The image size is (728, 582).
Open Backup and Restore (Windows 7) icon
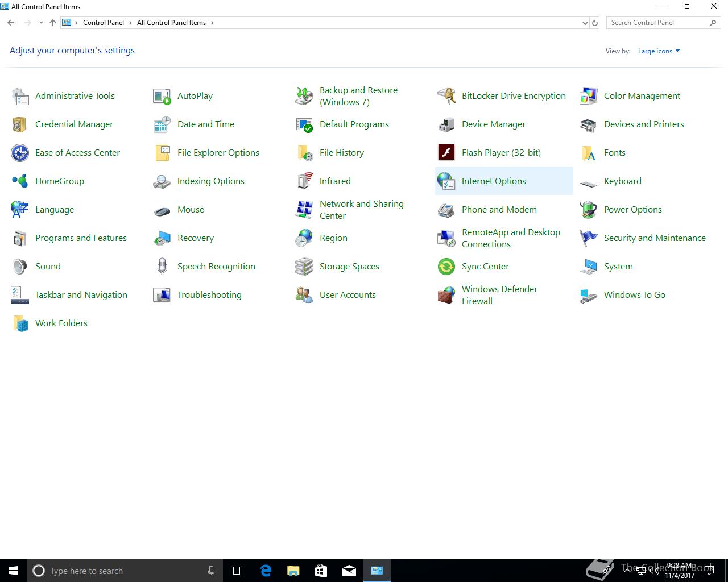coord(304,96)
